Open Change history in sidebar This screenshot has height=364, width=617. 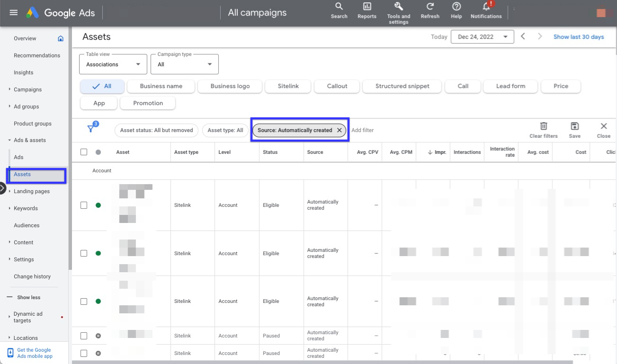click(32, 276)
